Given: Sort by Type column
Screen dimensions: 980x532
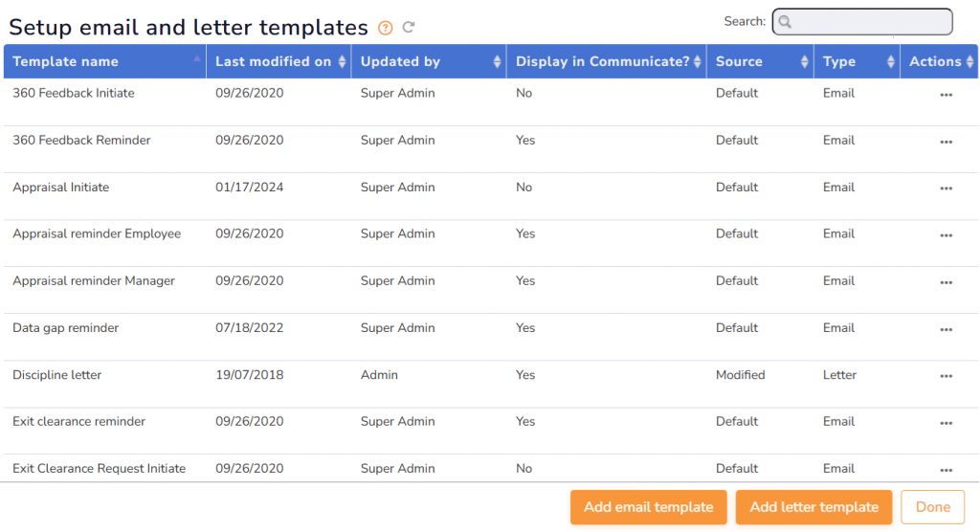Looking at the screenshot, I should click(x=857, y=61).
